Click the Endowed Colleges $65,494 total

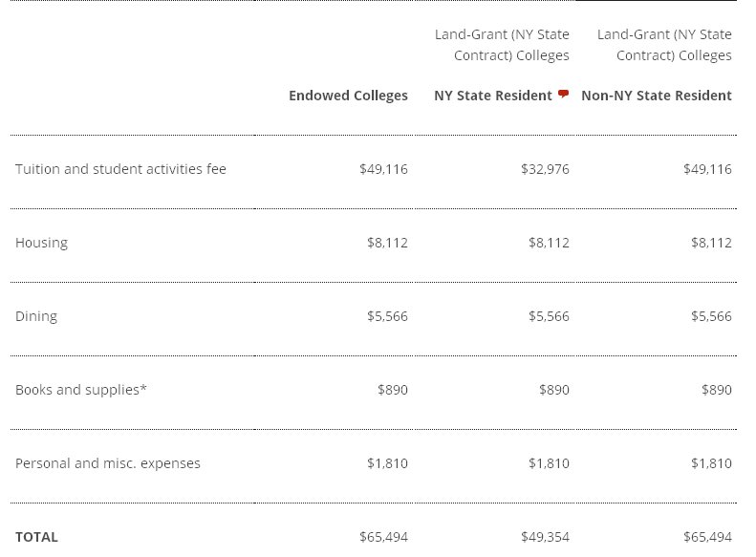coord(383,537)
